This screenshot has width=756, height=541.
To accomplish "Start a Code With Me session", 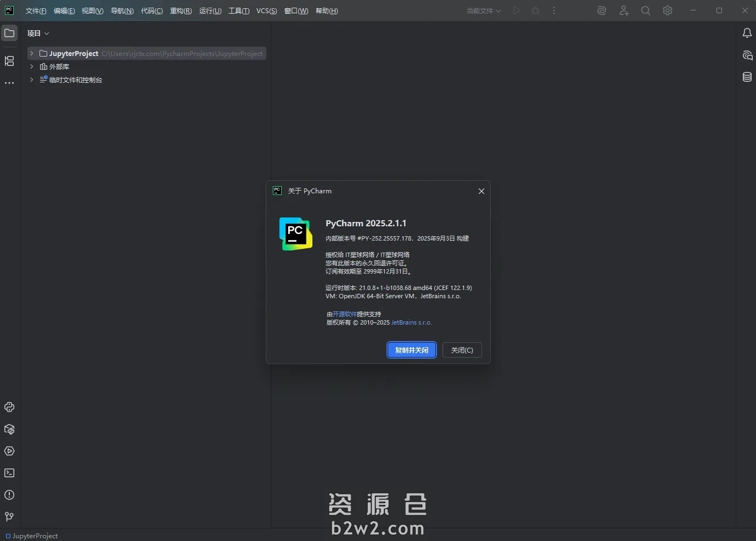I will pyautogui.click(x=624, y=10).
